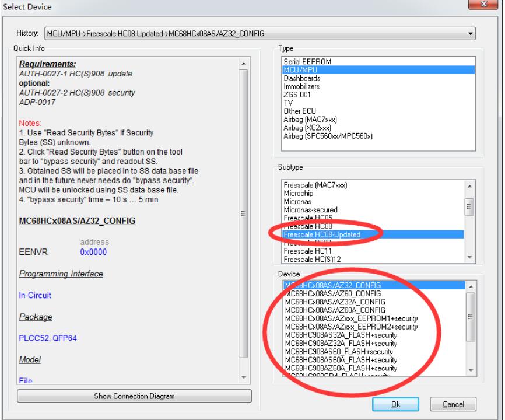Viewport: 505px width, 420px height.
Task: Select Airbag (SPC560xx/MPC560x) type
Action: tap(328, 136)
